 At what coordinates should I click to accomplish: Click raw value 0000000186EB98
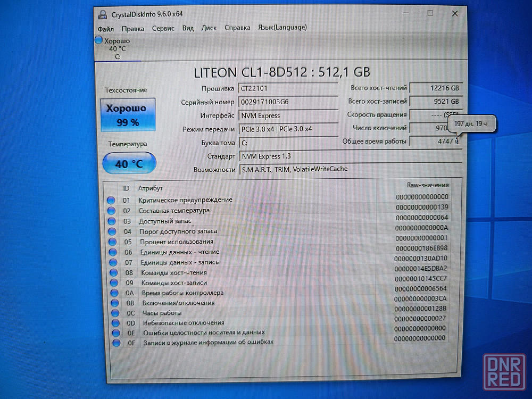(421, 248)
